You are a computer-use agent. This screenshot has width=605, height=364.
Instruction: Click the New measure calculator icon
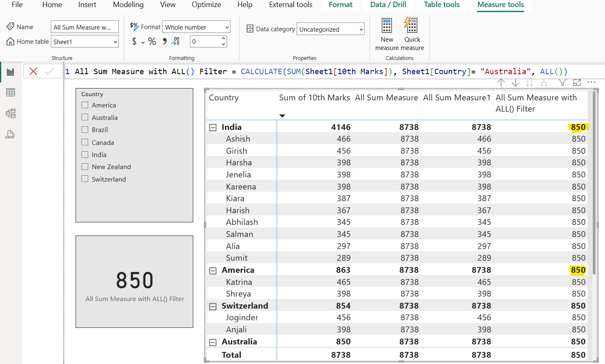tap(387, 26)
